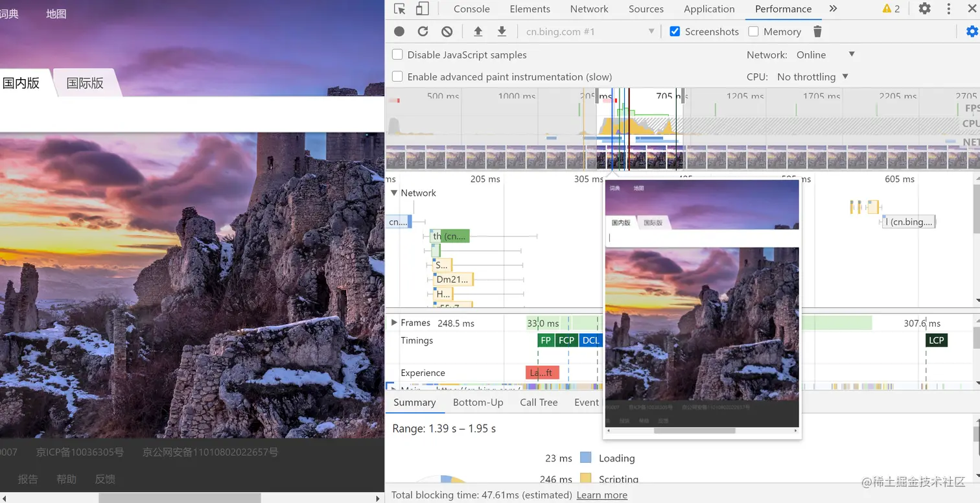Click the FP timing marker
This screenshot has height=503, width=980.
pyautogui.click(x=546, y=340)
